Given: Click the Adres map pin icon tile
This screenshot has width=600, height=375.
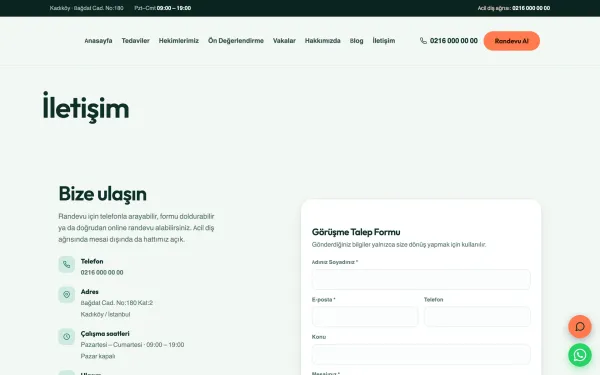Looking at the screenshot, I should [67, 295].
